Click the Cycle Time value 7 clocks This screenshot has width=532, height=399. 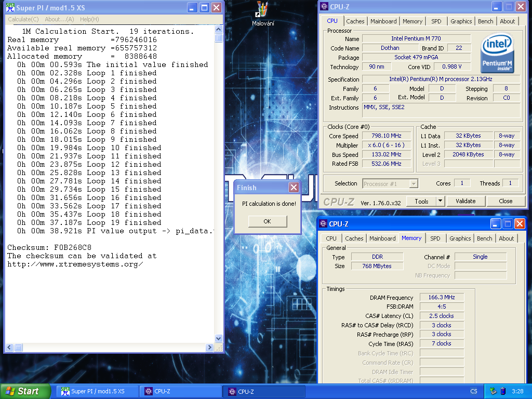[442, 343]
